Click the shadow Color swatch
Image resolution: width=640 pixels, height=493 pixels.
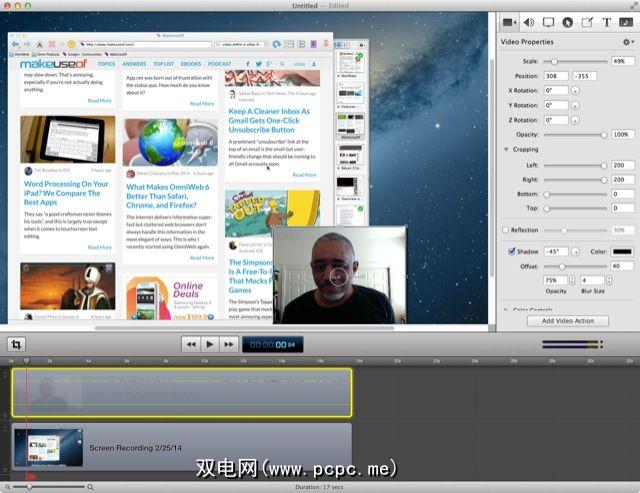[x=621, y=251]
